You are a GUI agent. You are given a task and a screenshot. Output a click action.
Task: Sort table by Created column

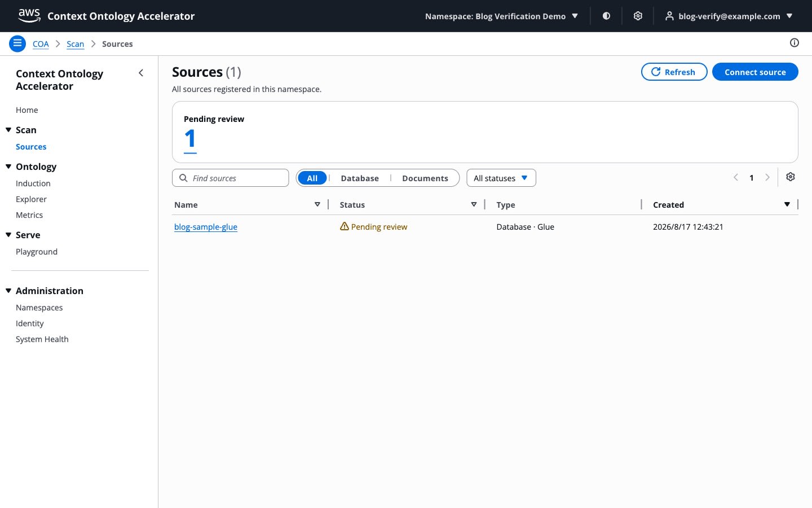[x=787, y=204]
